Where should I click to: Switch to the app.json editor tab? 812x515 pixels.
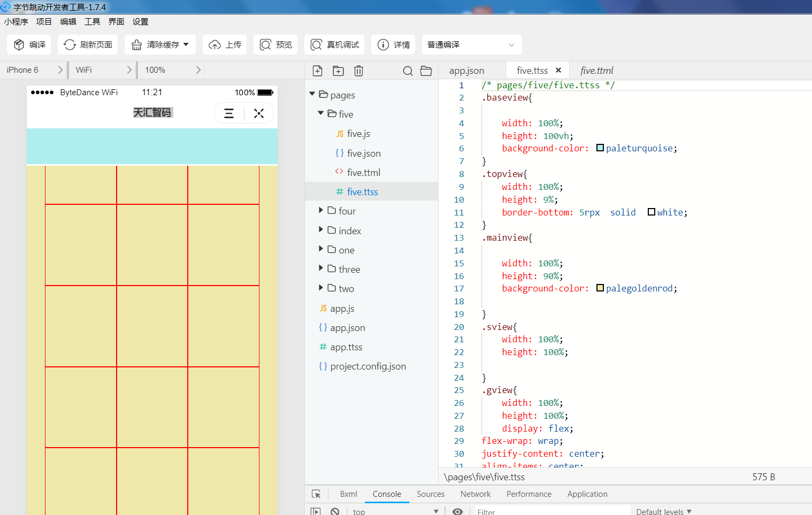pos(466,71)
